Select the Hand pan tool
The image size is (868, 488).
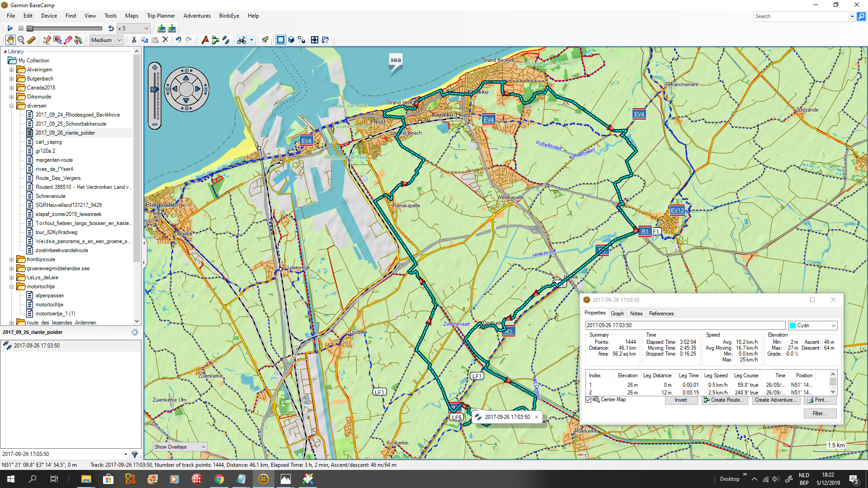(10, 40)
